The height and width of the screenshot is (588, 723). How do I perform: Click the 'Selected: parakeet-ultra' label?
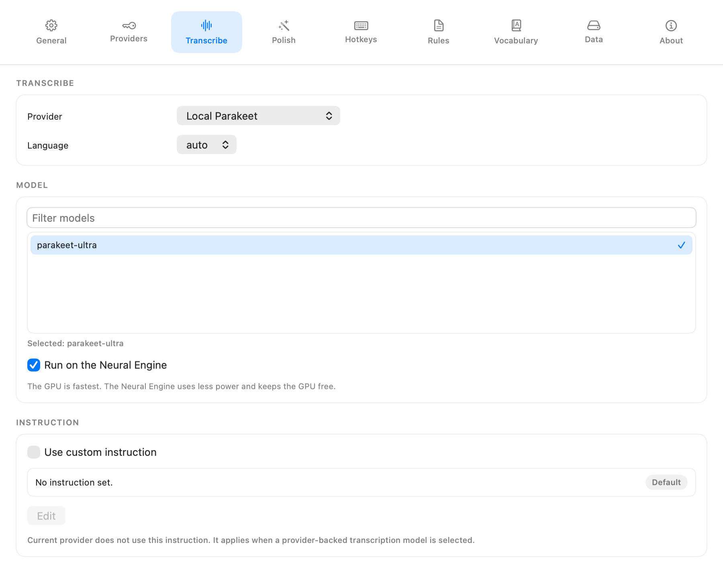pyautogui.click(x=76, y=343)
